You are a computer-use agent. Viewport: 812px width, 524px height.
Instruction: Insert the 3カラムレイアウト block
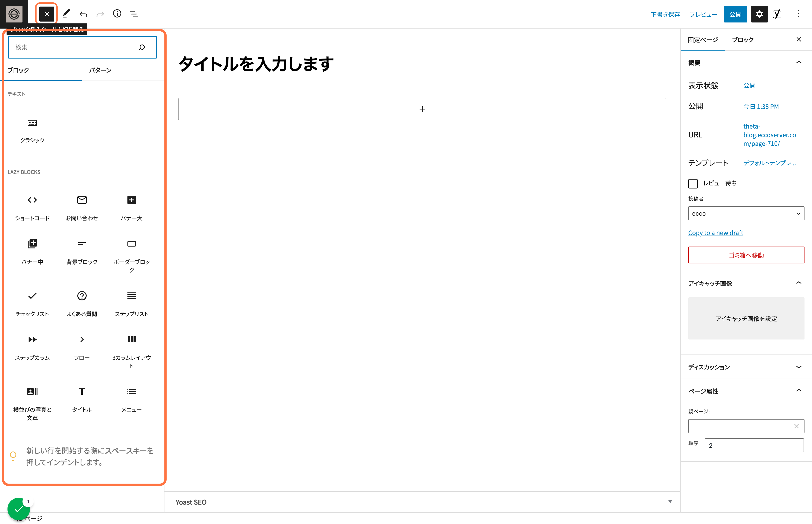pos(132,352)
